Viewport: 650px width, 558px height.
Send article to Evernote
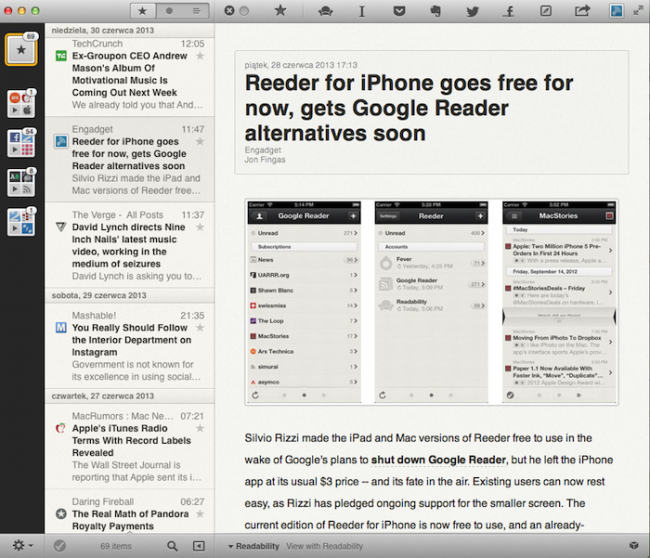point(435,11)
